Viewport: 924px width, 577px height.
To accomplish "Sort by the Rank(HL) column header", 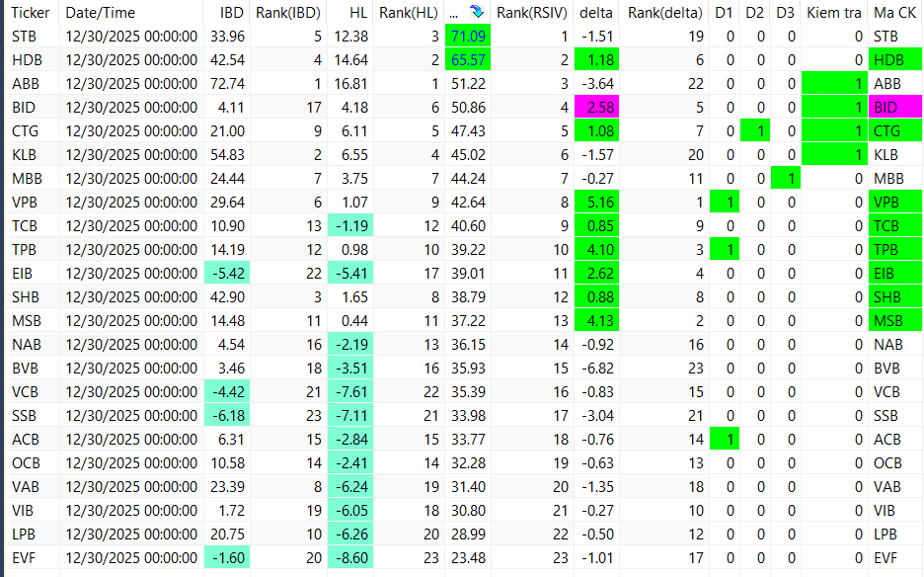I will click(x=409, y=13).
